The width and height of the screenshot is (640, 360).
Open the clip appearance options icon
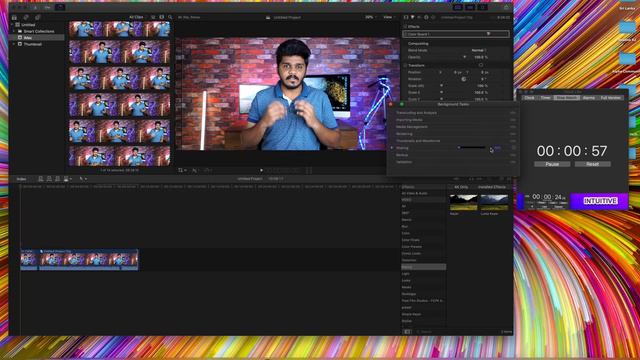tap(162, 18)
